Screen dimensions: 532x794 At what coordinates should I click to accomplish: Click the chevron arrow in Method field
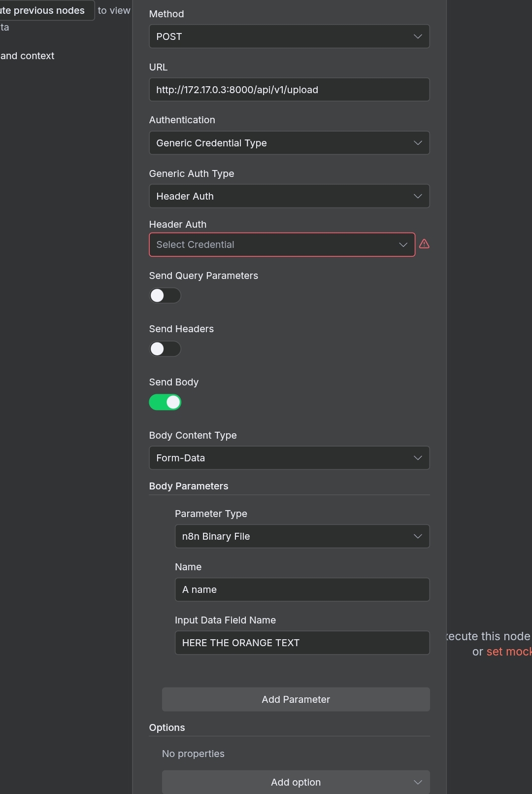pos(418,36)
